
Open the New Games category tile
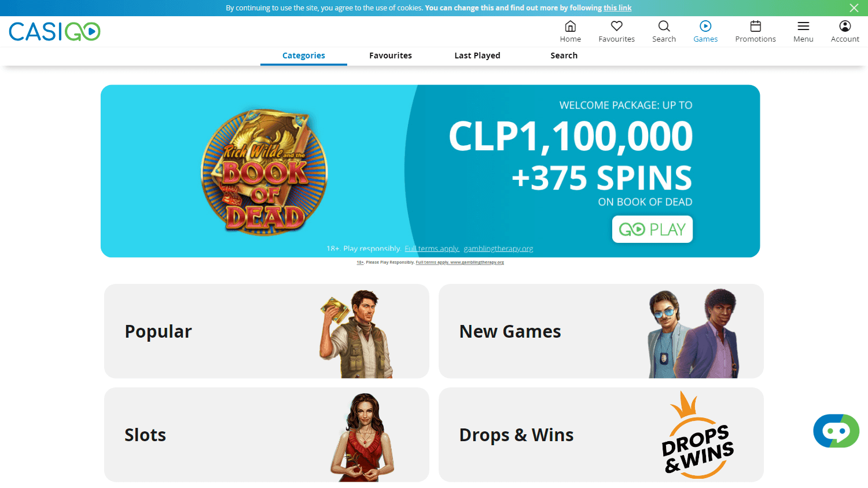pos(601,331)
